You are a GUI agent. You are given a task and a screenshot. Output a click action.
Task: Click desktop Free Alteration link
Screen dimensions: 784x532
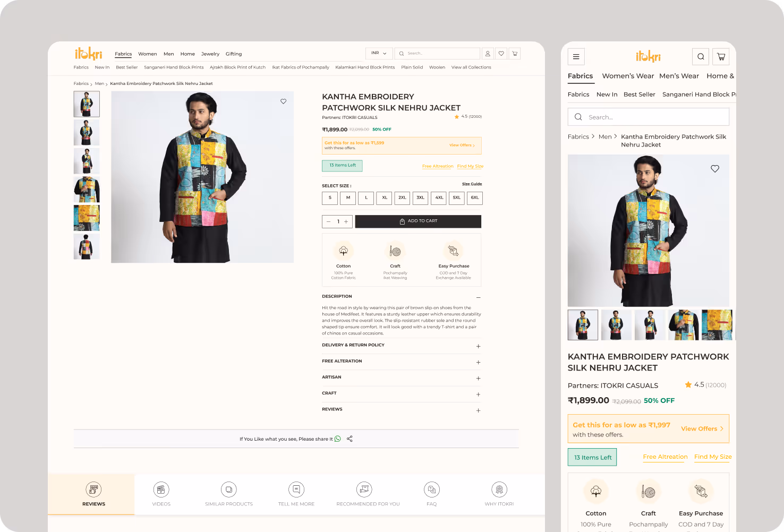point(438,166)
